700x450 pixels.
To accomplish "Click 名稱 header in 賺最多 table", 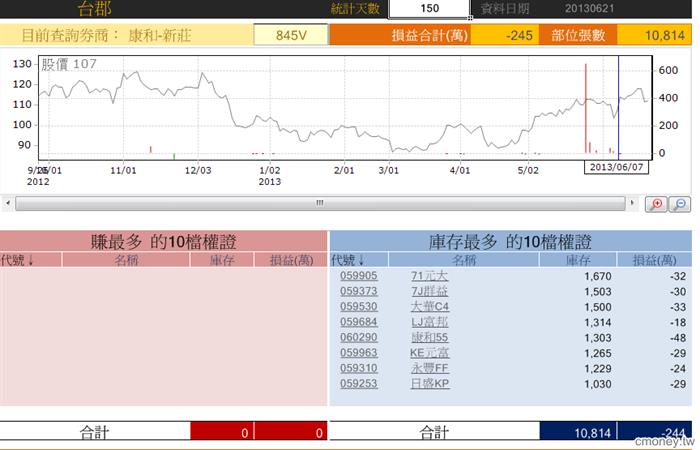I will point(126,260).
